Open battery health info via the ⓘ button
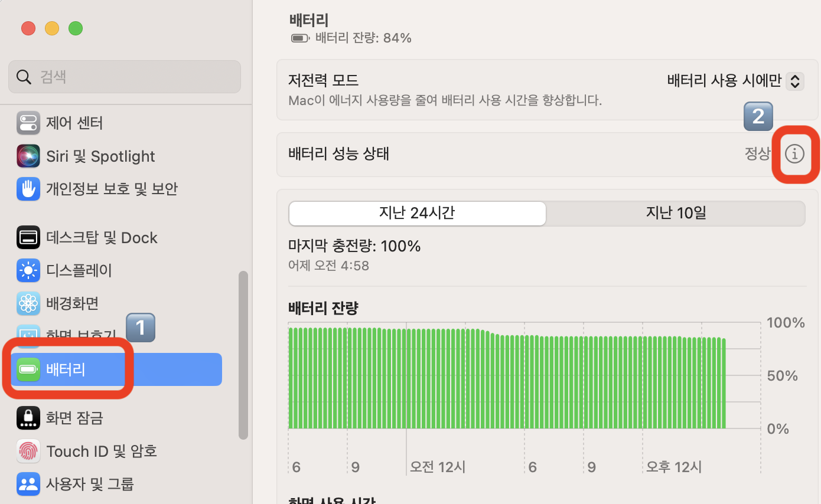 click(x=794, y=154)
